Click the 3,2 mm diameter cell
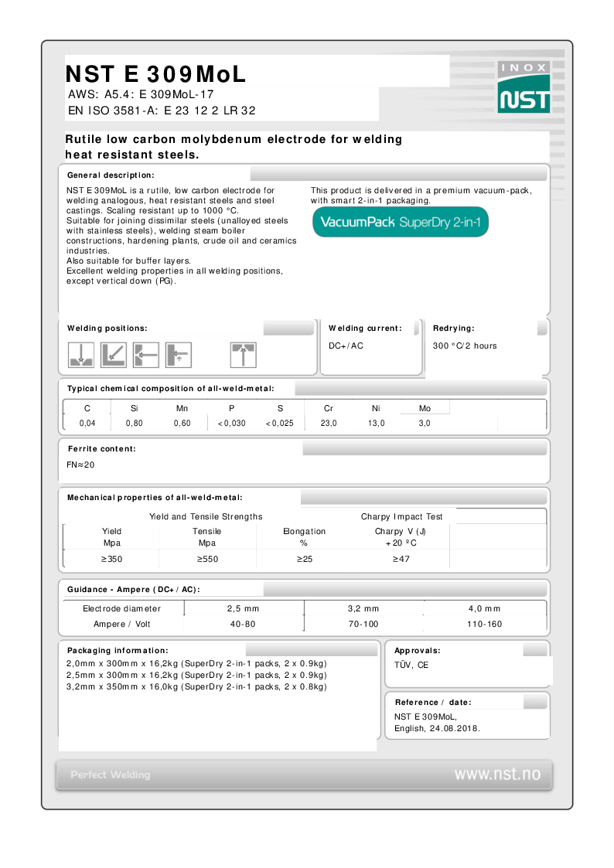614x868 pixels. click(x=363, y=608)
